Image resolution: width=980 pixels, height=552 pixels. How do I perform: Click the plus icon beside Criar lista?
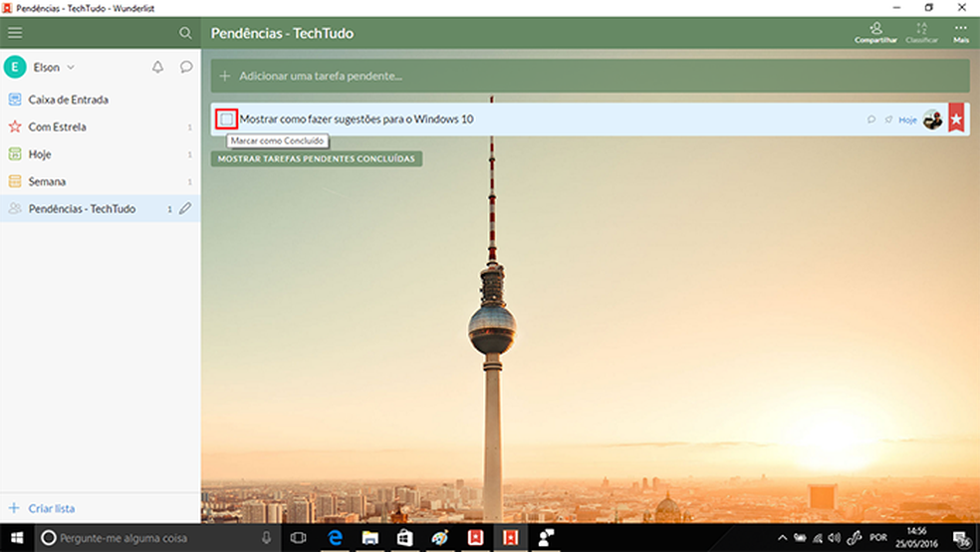click(x=14, y=507)
